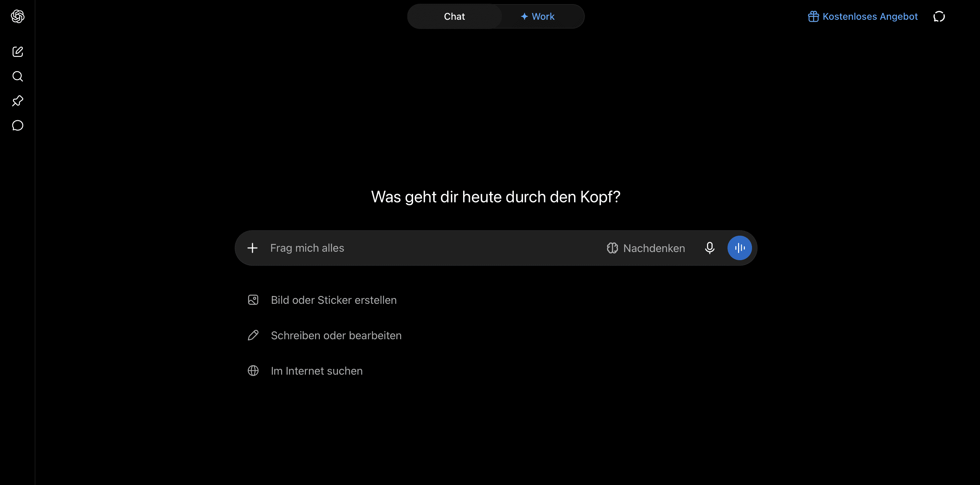Image resolution: width=980 pixels, height=485 pixels.
Task: Open chat search with the magnifier icon
Action: point(17,76)
